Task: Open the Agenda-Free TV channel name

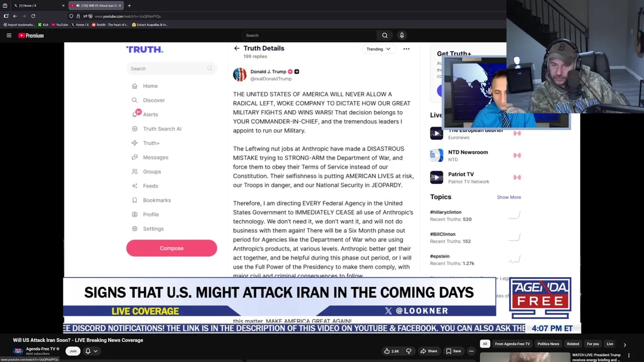Action: [41, 349]
